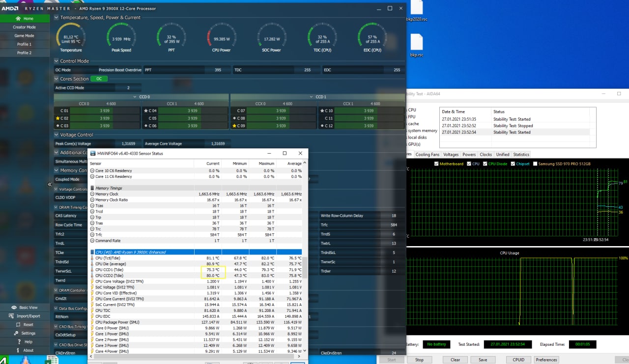Image resolution: width=629 pixels, height=364 pixels.
Task: Switch to Game Mode profile
Action: (25, 35)
